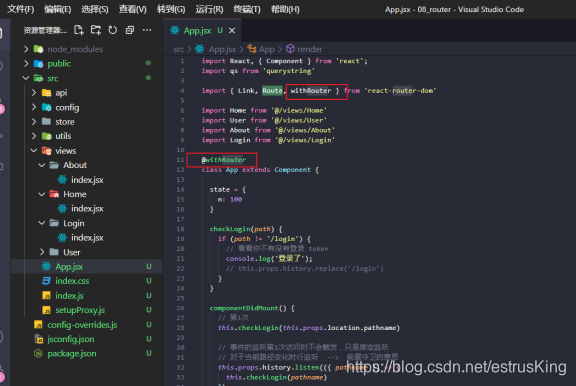Click the About folder icon
This screenshot has width=576, height=386.
54,165
